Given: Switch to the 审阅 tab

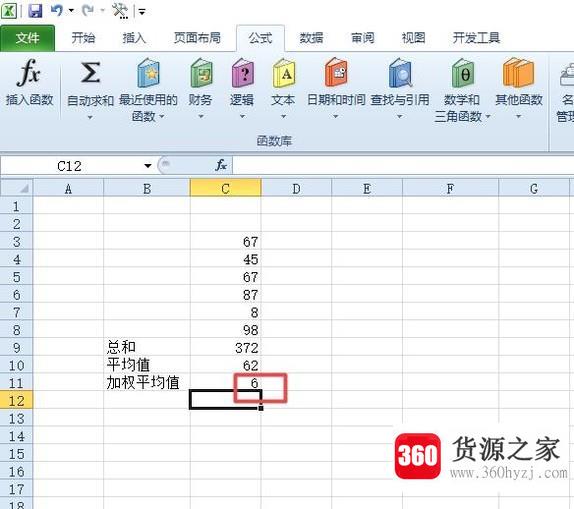Looking at the screenshot, I should tap(362, 38).
